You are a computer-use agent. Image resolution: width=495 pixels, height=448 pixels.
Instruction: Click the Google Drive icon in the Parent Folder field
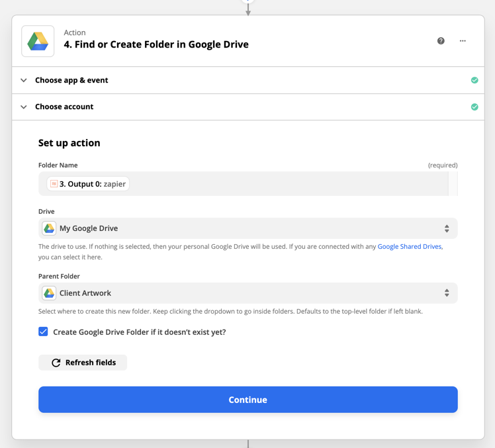tap(49, 293)
